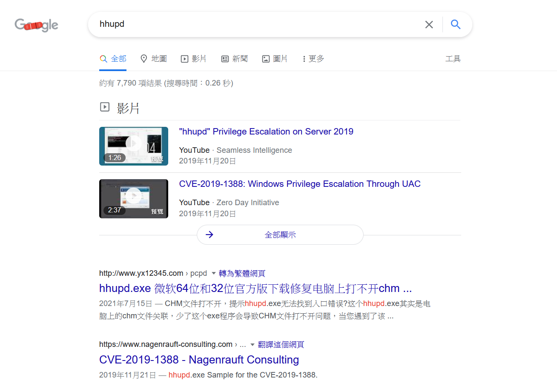Viewport: 557px width, 392px height.
Task: Click the Google logo
Action: tap(36, 25)
